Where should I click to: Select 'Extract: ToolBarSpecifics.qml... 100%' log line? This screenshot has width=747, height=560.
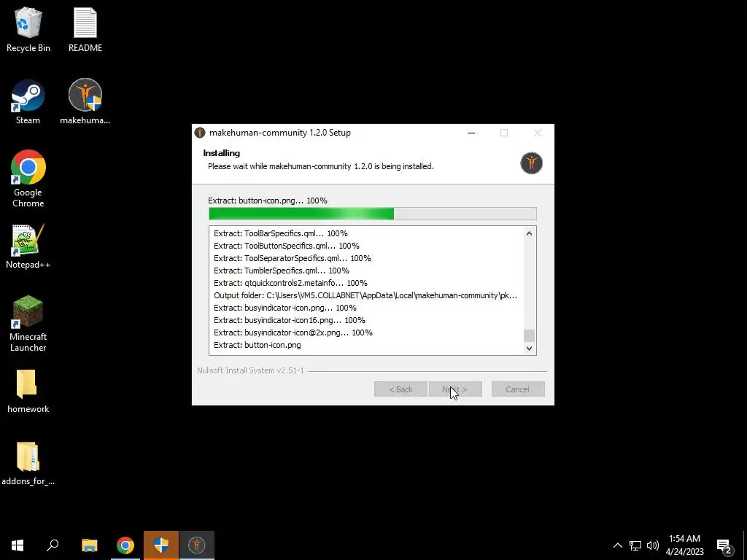281,233
